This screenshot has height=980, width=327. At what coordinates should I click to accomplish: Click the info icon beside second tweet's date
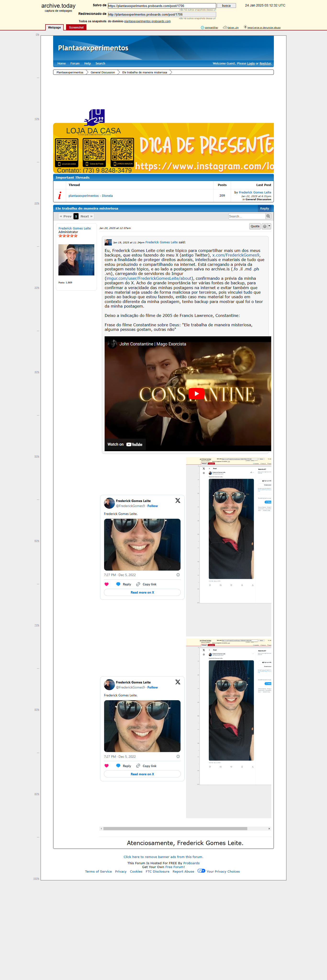click(178, 756)
